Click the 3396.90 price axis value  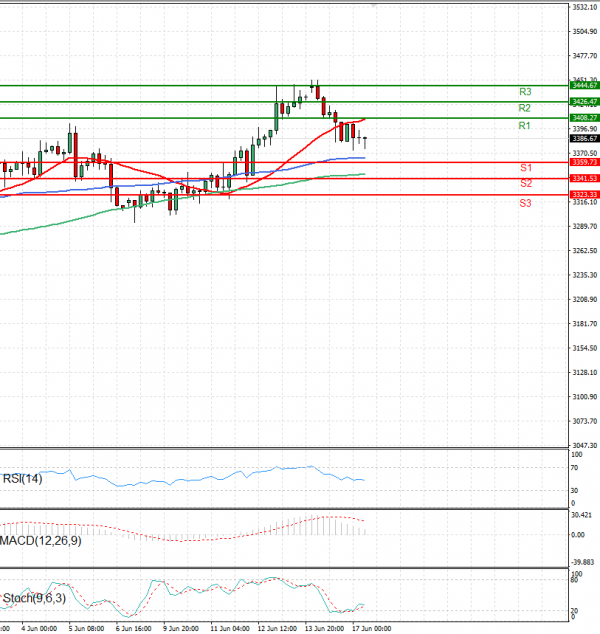(x=585, y=129)
